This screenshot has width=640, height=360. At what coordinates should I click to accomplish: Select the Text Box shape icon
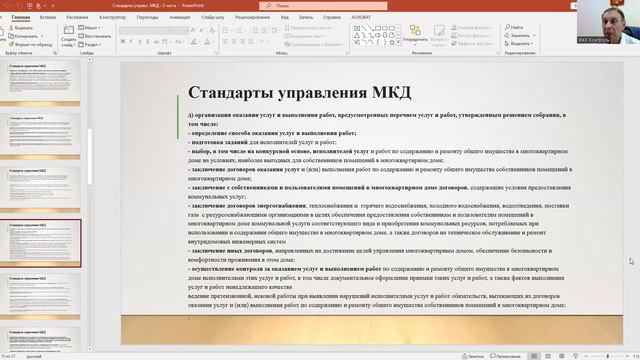pyautogui.click(x=357, y=28)
